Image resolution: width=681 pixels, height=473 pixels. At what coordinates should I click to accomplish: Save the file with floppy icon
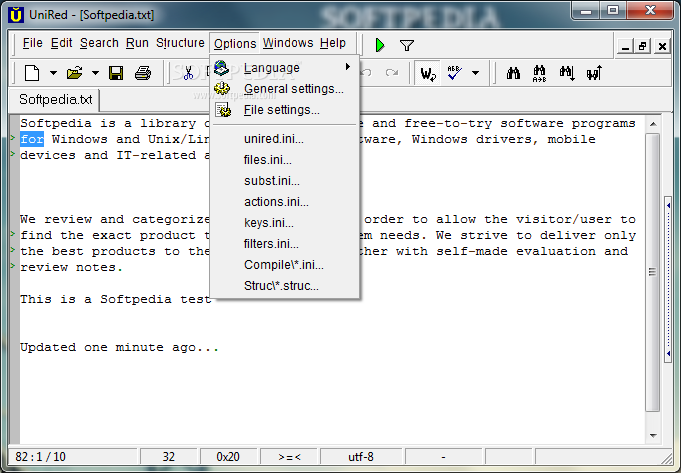tap(116, 73)
